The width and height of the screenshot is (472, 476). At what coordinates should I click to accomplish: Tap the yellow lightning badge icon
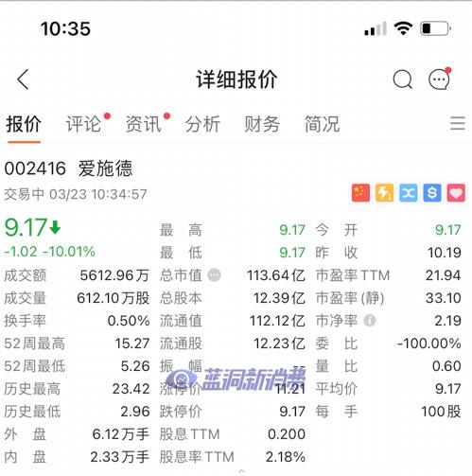coord(384,192)
